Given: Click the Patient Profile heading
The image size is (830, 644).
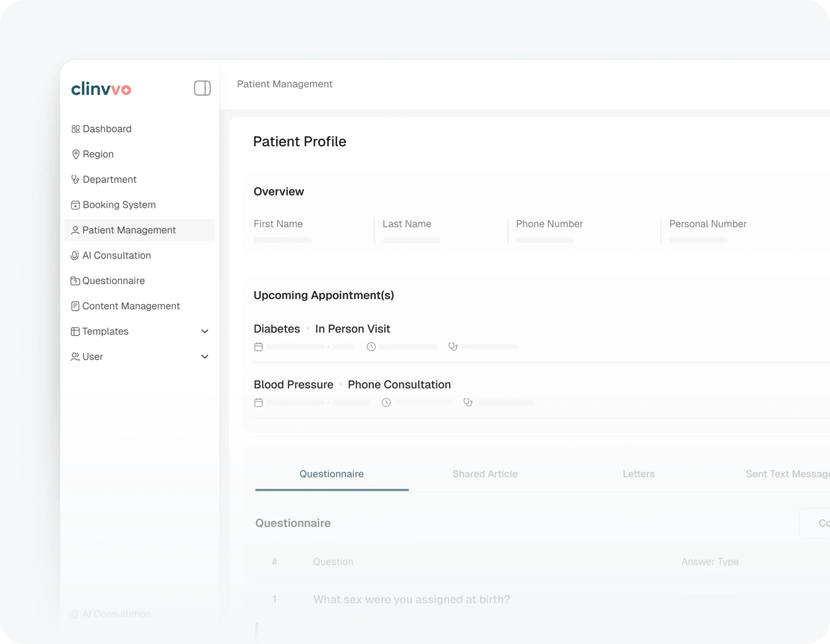Looking at the screenshot, I should (300, 142).
